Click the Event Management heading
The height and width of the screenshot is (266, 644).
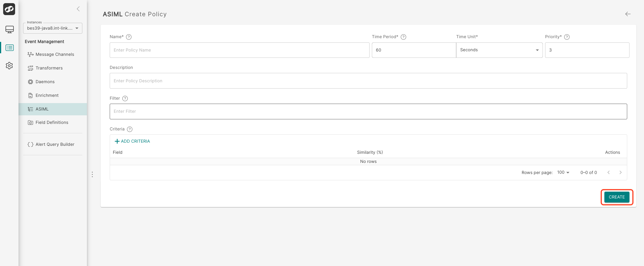tap(44, 42)
